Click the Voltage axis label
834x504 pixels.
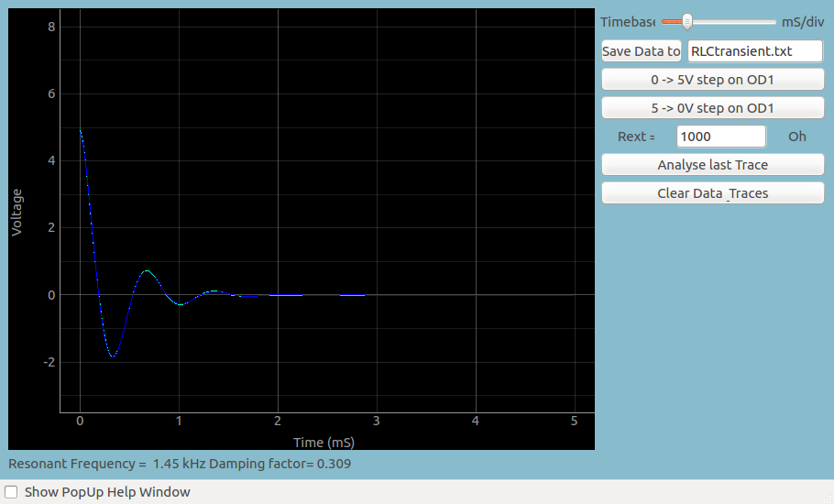pos(16,213)
